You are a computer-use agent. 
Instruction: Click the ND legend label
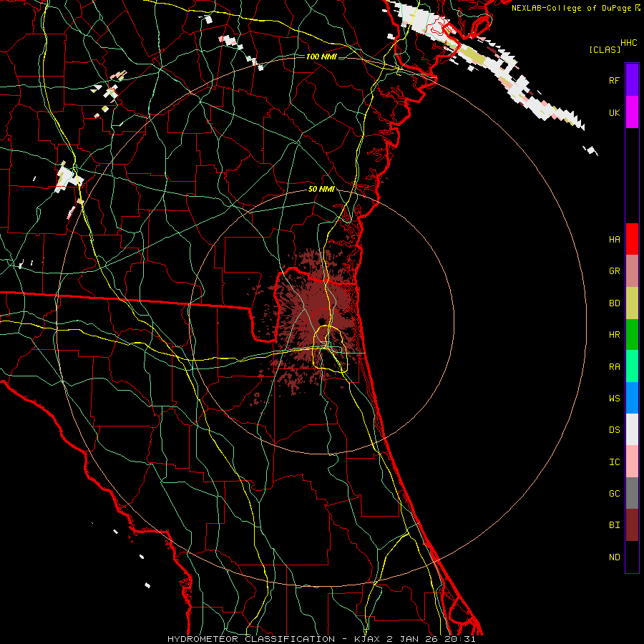[x=614, y=557]
